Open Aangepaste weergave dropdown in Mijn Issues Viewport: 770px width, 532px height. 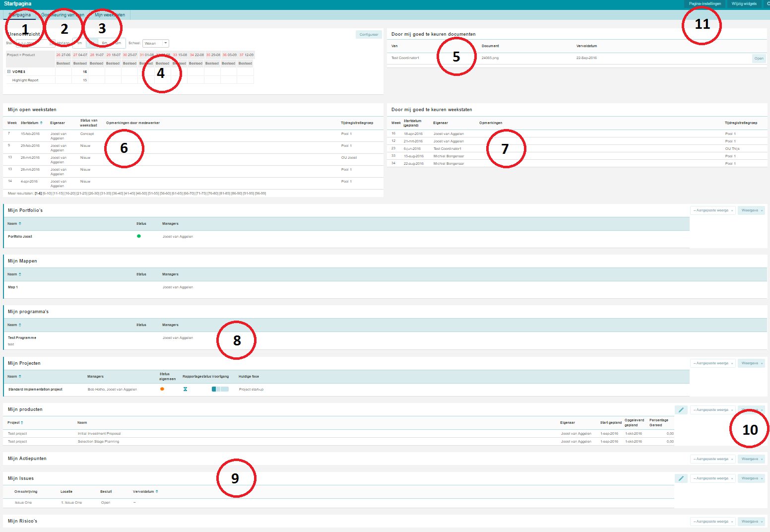point(712,478)
